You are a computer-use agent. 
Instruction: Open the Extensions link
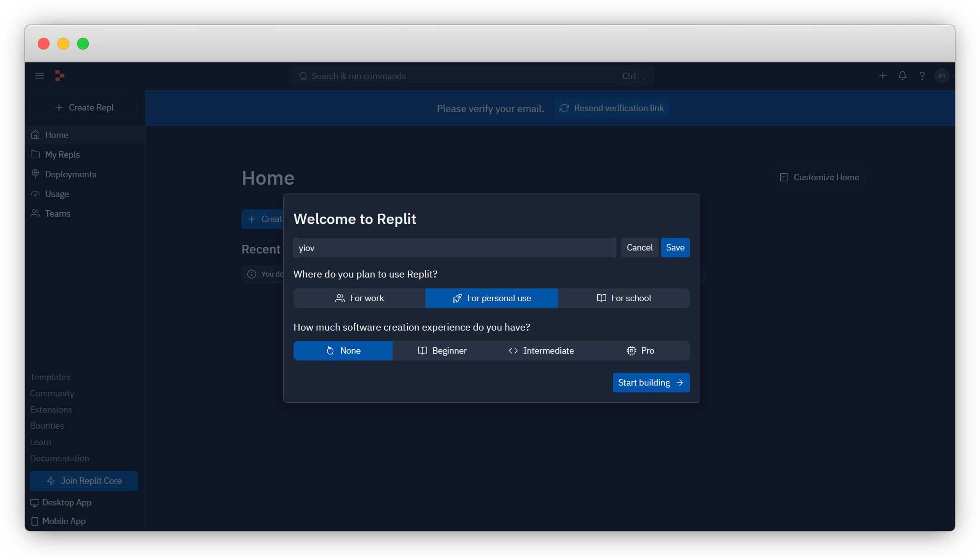(x=51, y=410)
